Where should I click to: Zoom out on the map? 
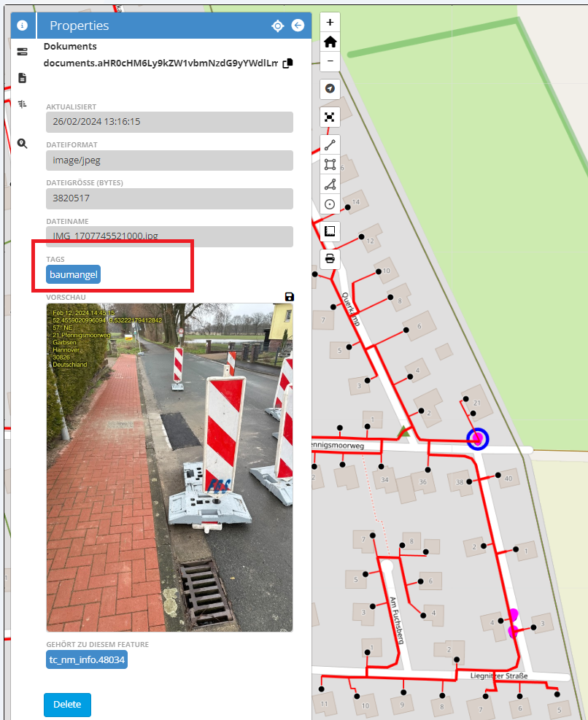click(x=330, y=61)
